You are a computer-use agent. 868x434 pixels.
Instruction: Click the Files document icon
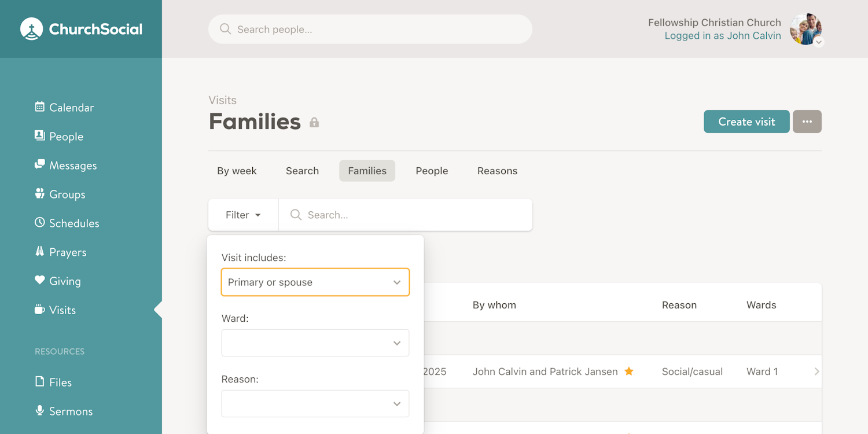39,382
